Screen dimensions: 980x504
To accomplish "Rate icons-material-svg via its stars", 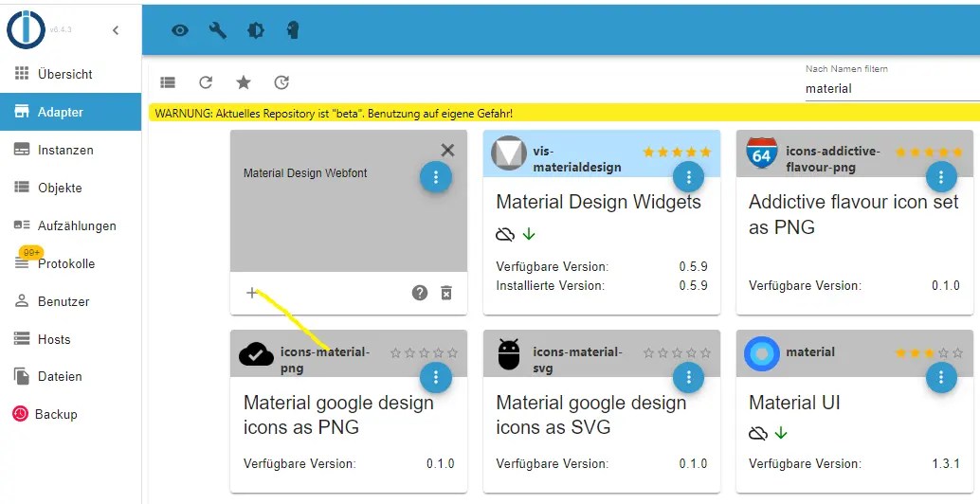I will click(677, 352).
